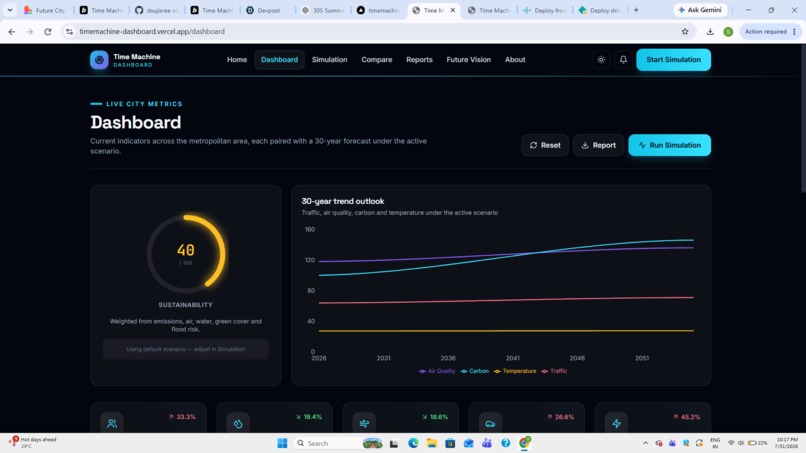
Task: Click the '30-year trend outlook' heading
Action: tap(343, 201)
